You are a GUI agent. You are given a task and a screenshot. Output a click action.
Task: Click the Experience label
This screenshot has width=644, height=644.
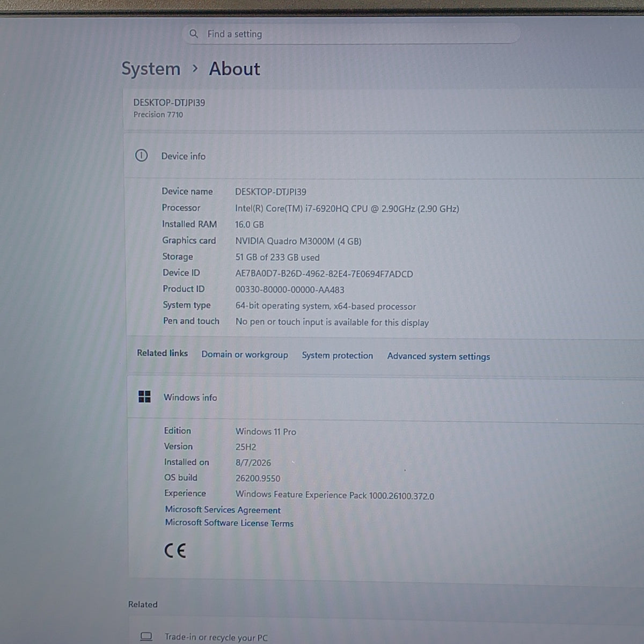pos(185,493)
